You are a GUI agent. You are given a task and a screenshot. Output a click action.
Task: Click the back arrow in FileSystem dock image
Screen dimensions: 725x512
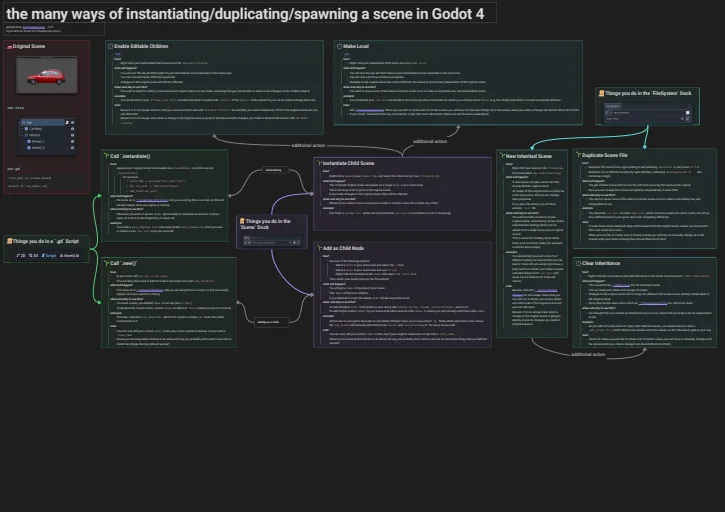(607, 112)
